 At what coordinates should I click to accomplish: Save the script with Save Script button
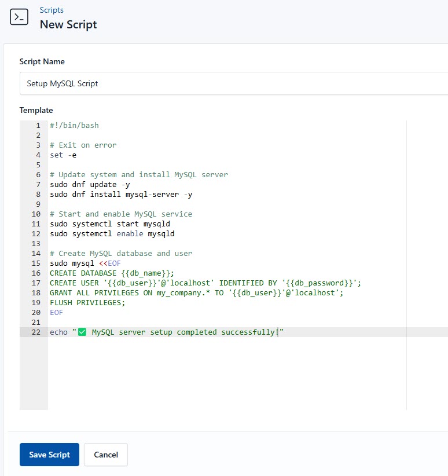pyautogui.click(x=49, y=455)
